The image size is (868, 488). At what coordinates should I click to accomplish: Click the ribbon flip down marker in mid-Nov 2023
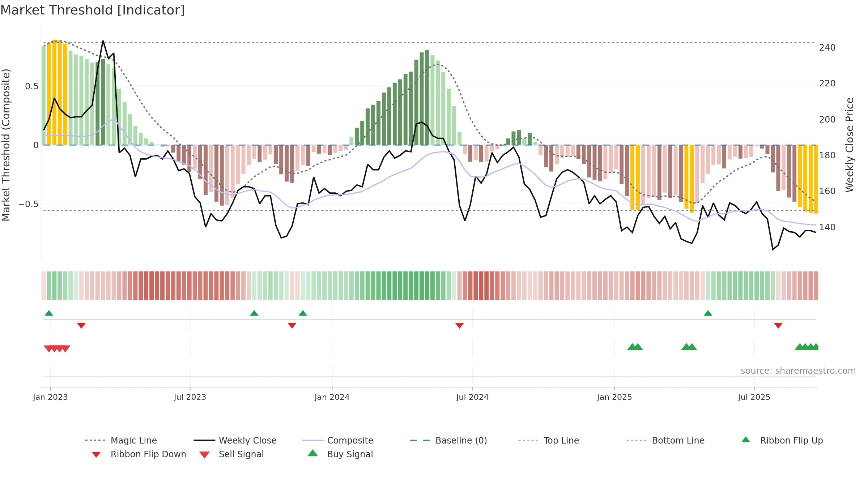point(292,326)
